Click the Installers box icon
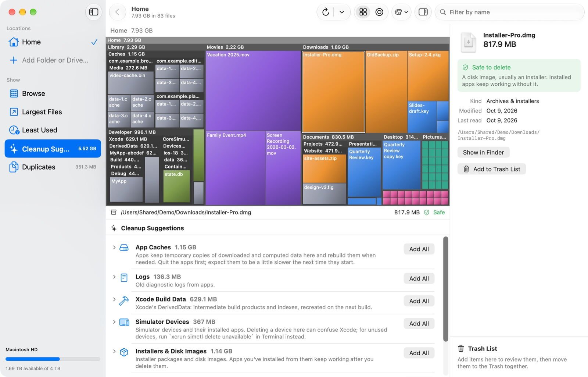The width and height of the screenshot is (588, 377). click(124, 352)
